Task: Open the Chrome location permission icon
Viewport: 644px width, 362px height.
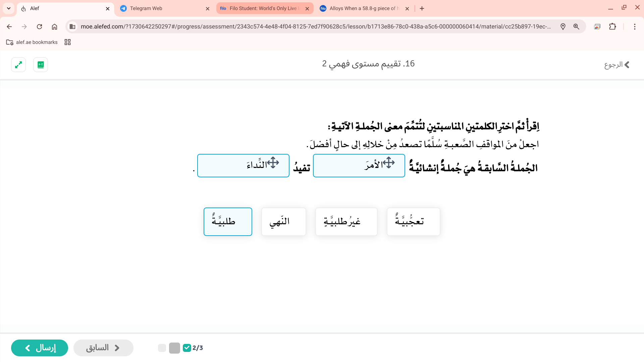Action: click(563, 26)
